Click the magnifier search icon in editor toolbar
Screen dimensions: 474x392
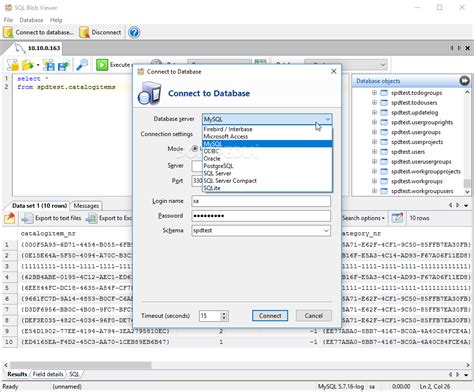pyautogui.click(x=82, y=65)
